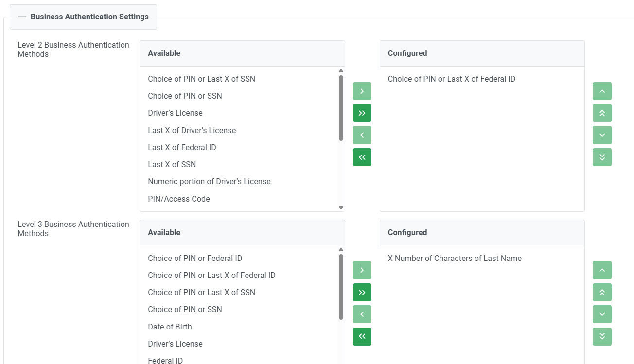Click Level 2 Available list scroll-up arrow

341,71
